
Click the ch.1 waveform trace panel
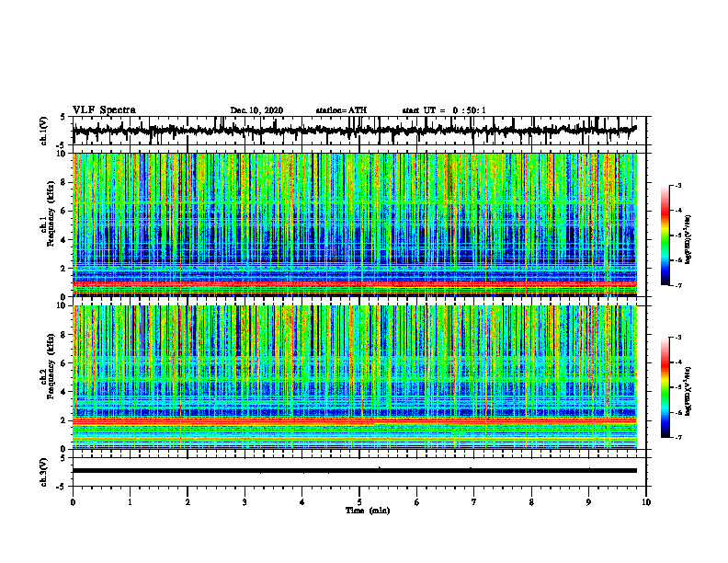358,131
